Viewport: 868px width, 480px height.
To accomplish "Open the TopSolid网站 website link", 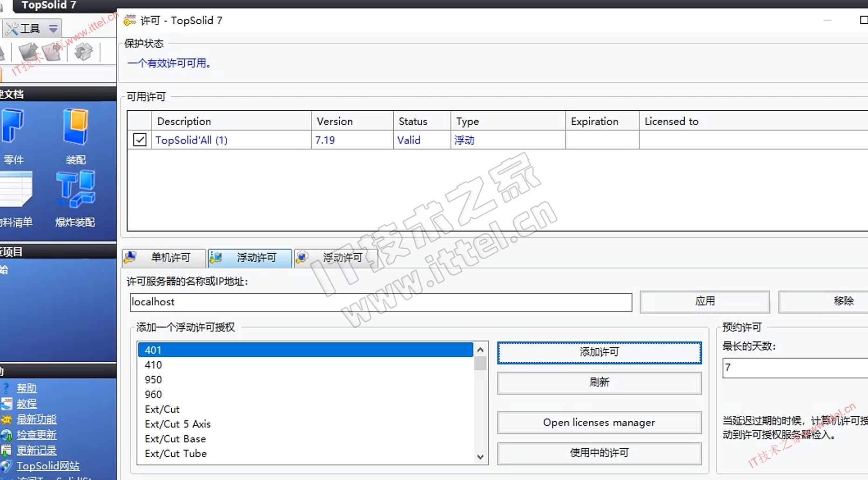I will click(x=48, y=466).
